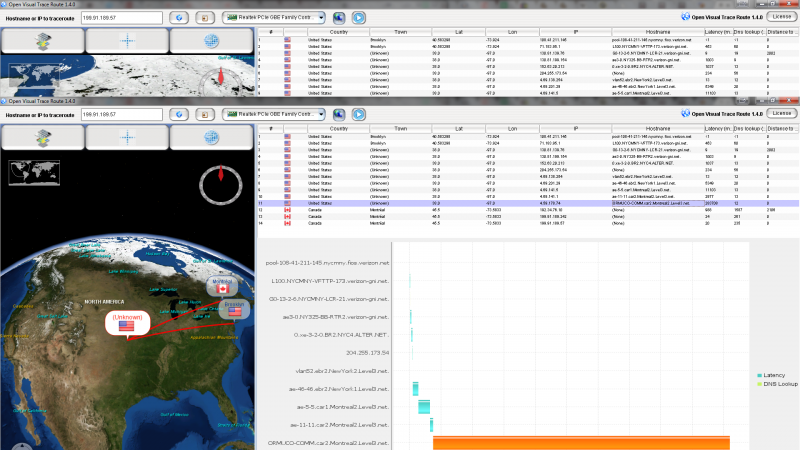Viewport: 800px width, 450px height.
Task: Select row 1 Brooklyn town cell in front table
Action: [x=401, y=137]
